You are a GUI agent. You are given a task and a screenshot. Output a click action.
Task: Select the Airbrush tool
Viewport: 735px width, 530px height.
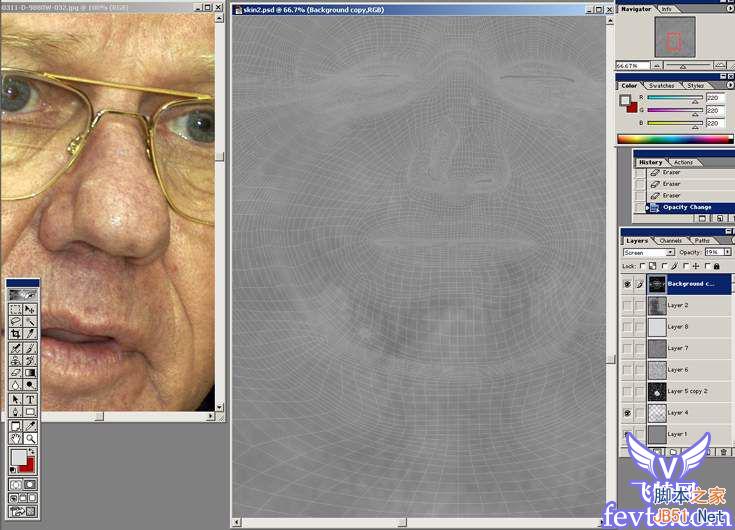tap(16, 348)
